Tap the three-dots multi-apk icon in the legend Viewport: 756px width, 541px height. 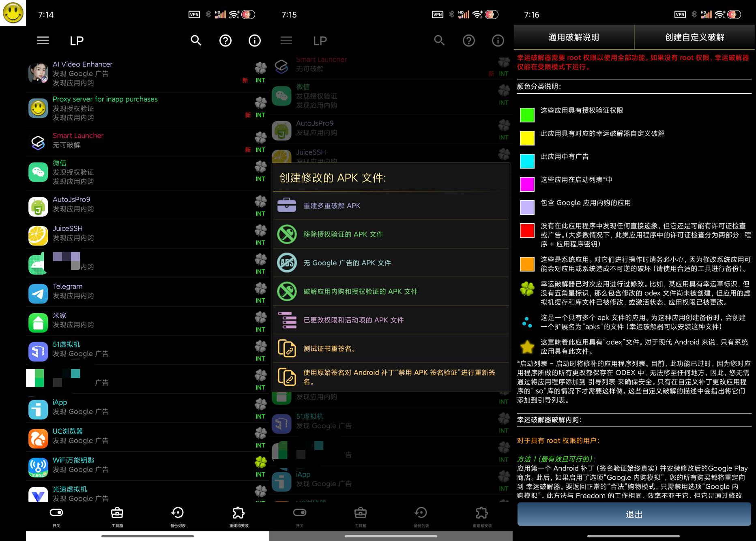(527, 322)
